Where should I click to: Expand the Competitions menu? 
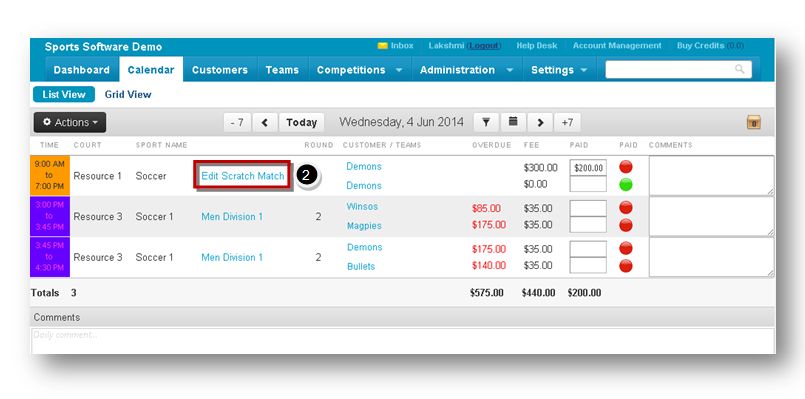click(x=360, y=70)
